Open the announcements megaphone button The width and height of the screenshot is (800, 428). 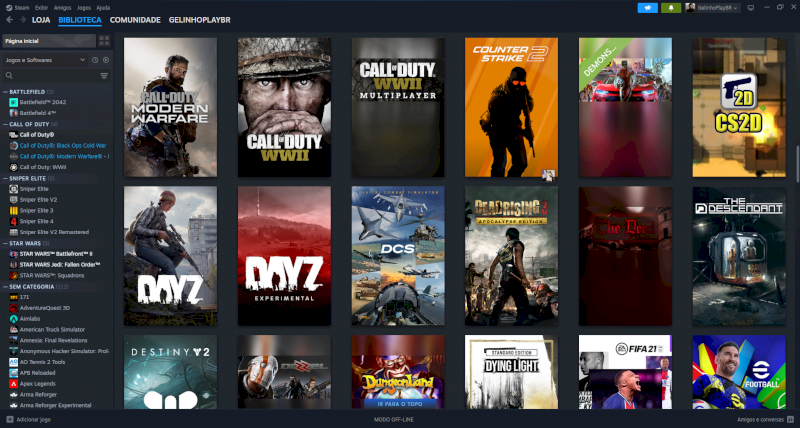[x=647, y=8]
